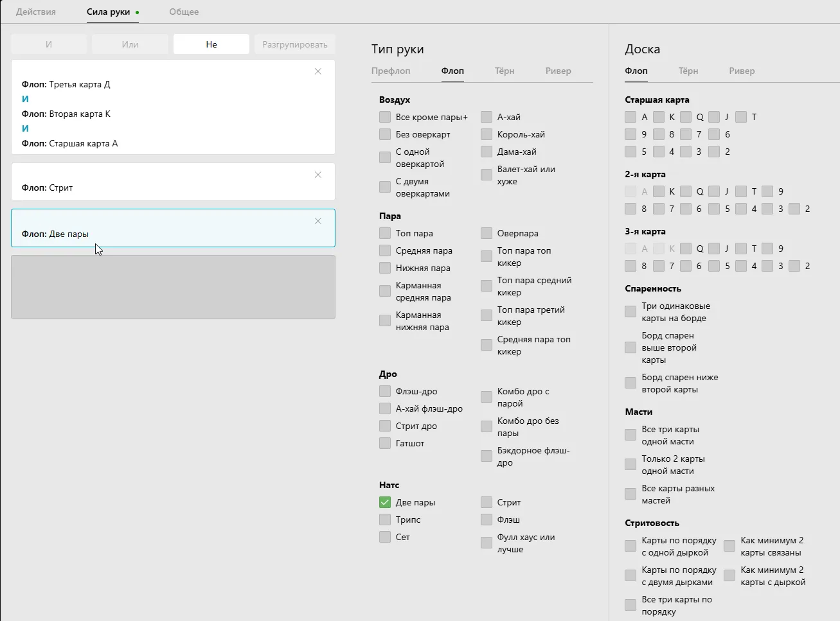Select 'Префлоп' tab under Тип руки
This screenshot has width=840, height=621.
[x=391, y=71]
